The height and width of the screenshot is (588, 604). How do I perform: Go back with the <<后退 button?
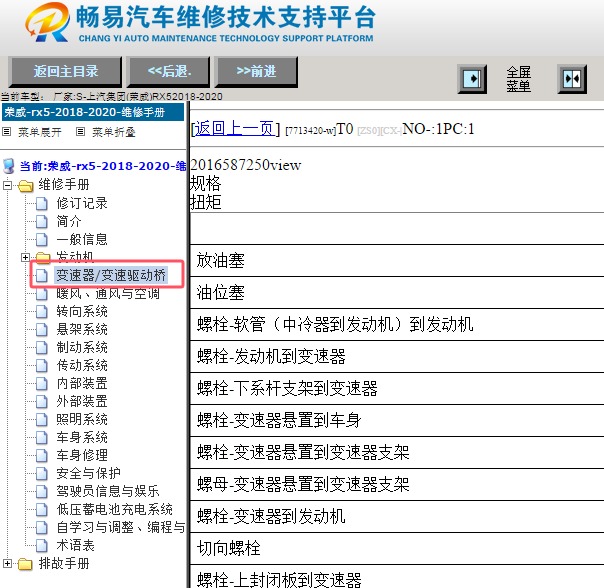point(169,72)
